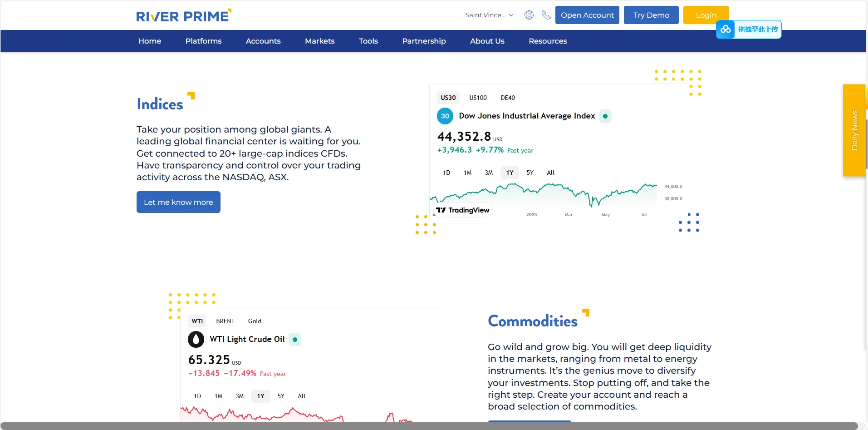Click green market status dot beside WTI

point(295,339)
